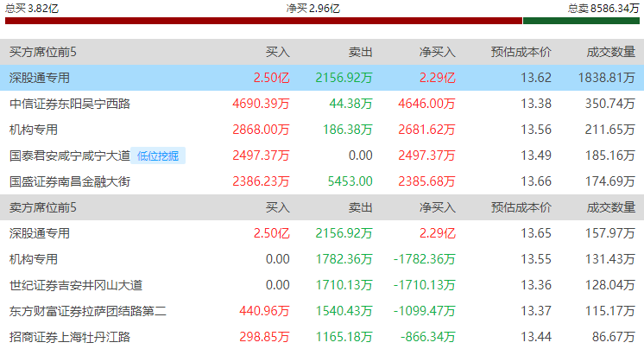Screen dimensions: 644x349
Task: Select 机构专用 under 买方席位前5
Action: pyautogui.click(x=34, y=130)
